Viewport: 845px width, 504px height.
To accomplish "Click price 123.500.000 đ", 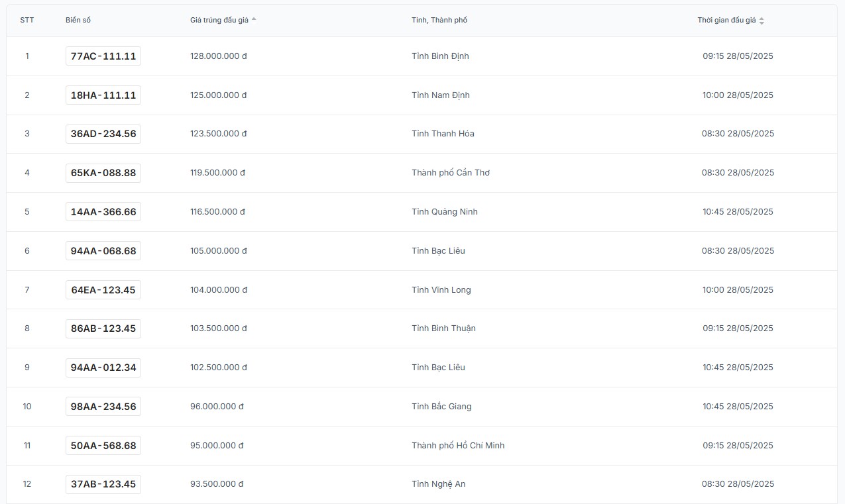I will click(x=219, y=134).
